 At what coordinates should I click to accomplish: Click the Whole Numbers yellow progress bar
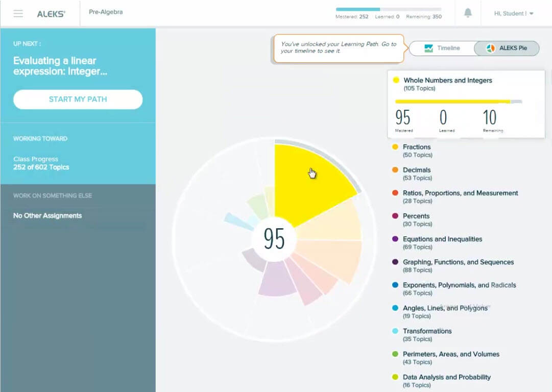459,102
